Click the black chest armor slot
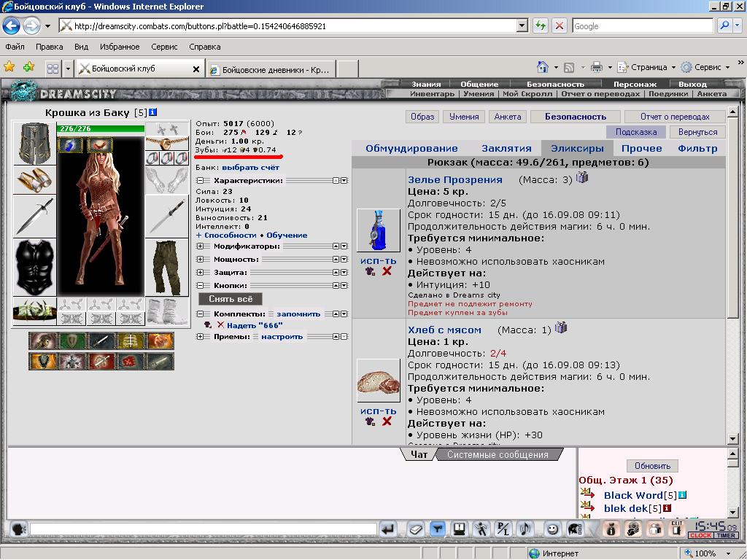The width and height of the screenshot is (747, 560). click(34, 267)
